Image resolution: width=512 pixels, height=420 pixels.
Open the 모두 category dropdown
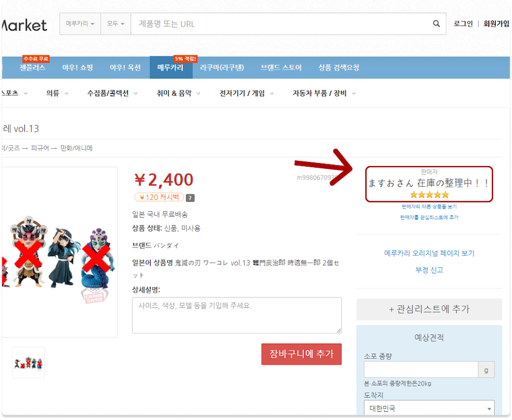pos(115,24)
